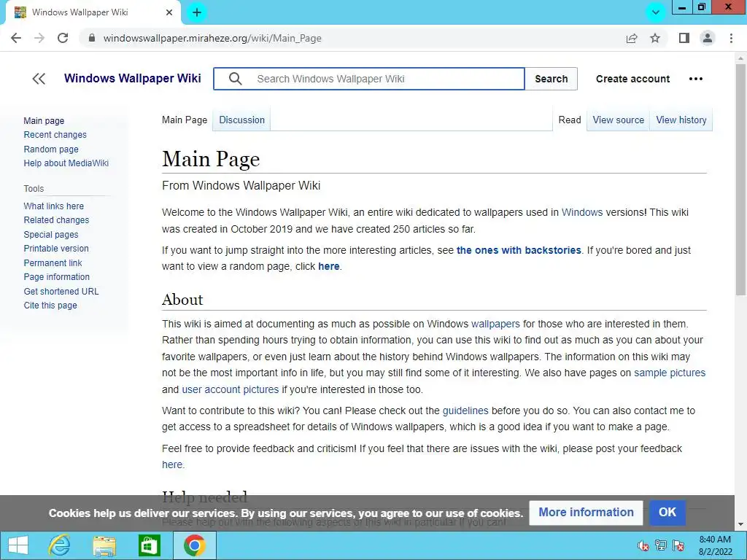Open Page information link
Screen dimensions: 747x560
point(57,276)
